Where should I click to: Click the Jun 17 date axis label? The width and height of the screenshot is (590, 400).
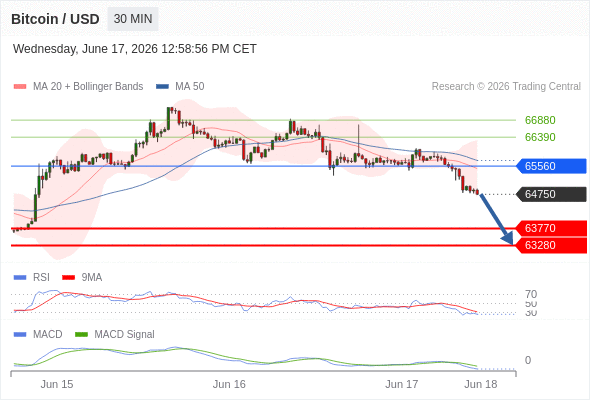click(401, 385)
